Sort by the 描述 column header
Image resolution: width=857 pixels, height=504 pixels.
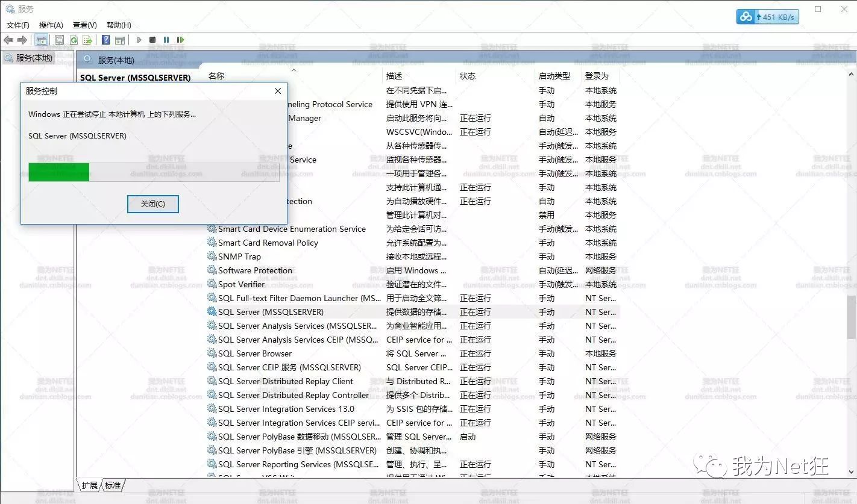[394, 76]
